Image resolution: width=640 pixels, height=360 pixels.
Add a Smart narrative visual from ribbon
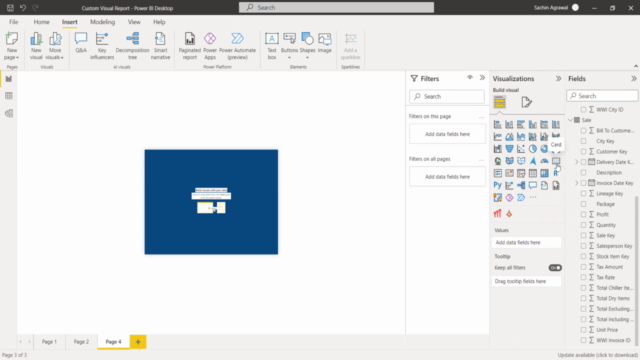(160, 46)
